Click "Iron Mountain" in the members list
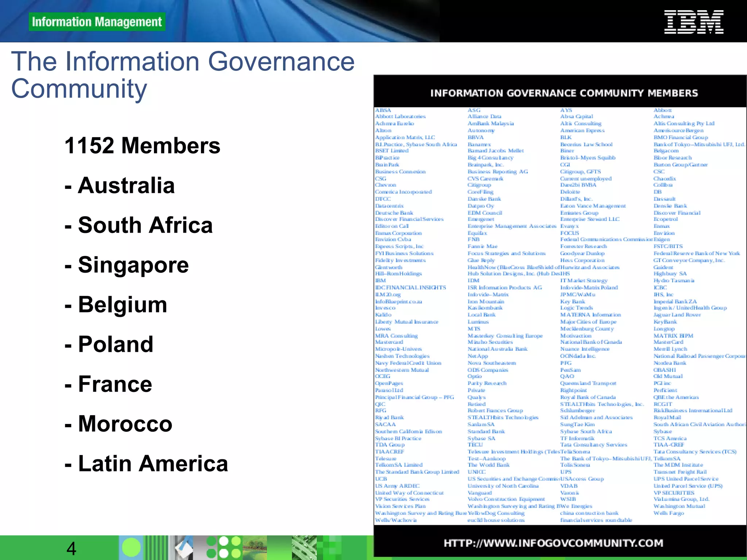This screenshot has width=747, height=560. click(x=486, y=302)
